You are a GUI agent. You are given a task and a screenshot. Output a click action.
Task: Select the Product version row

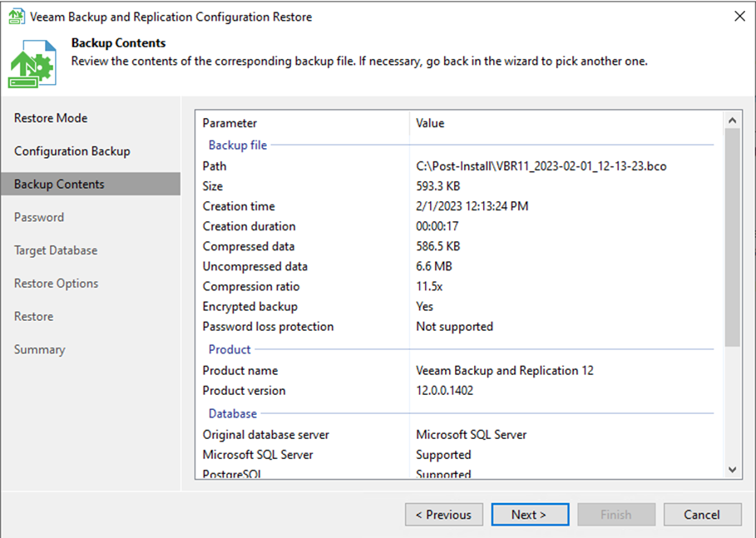point(457,391)
